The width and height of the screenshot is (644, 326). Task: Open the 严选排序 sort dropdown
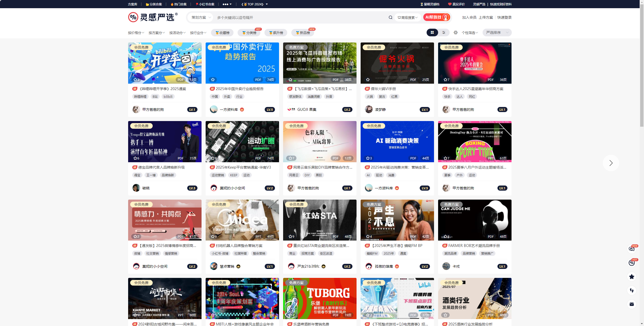(x=497, y=32)
